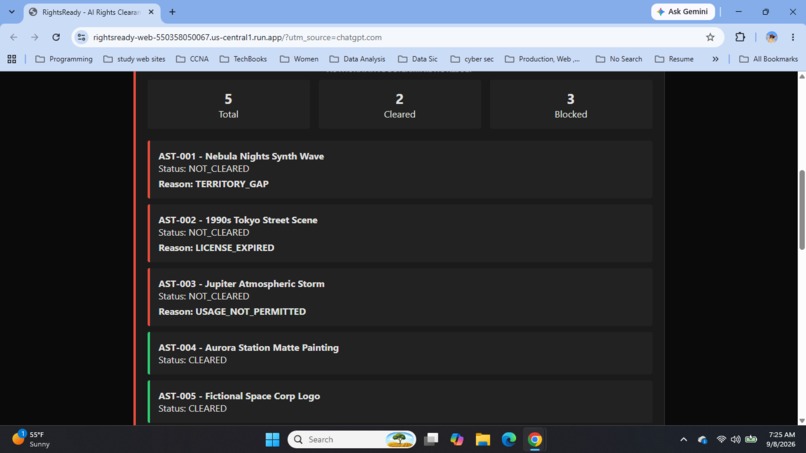Open the Windows Start menu

(272, 440)
